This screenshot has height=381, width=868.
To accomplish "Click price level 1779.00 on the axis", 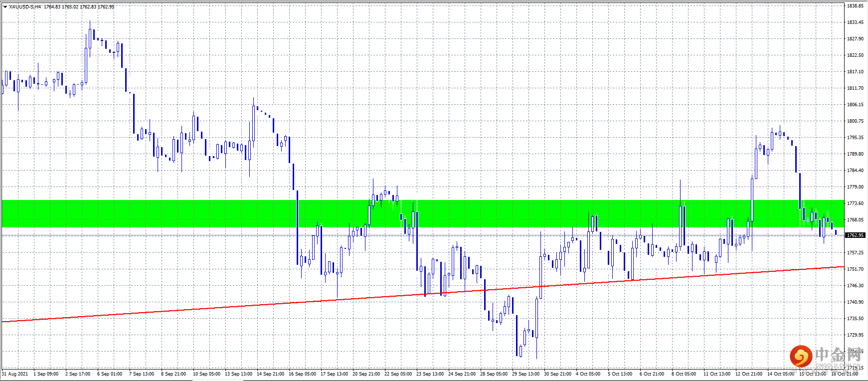I will (856, 187).
